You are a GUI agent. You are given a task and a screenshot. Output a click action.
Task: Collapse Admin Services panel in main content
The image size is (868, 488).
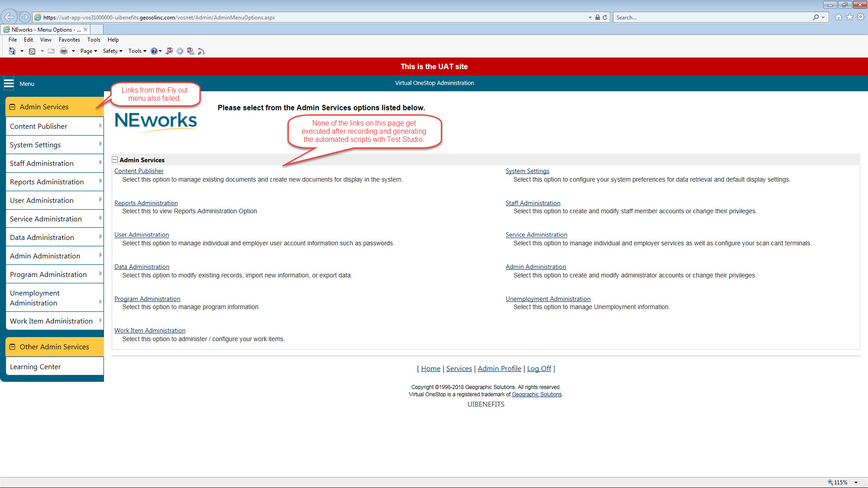point(115,160)
